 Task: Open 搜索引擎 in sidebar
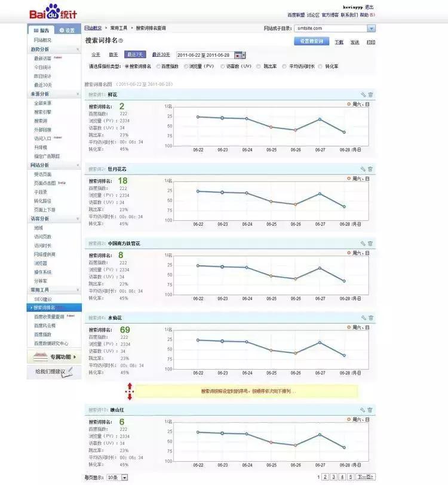point(42,112)
